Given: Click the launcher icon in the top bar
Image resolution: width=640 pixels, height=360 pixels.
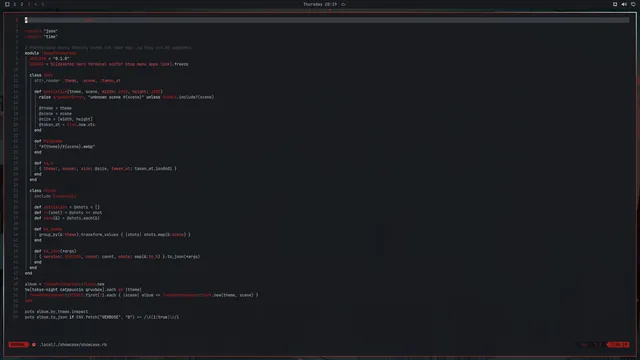Looking at the screenshot, I should click(7, 4).
